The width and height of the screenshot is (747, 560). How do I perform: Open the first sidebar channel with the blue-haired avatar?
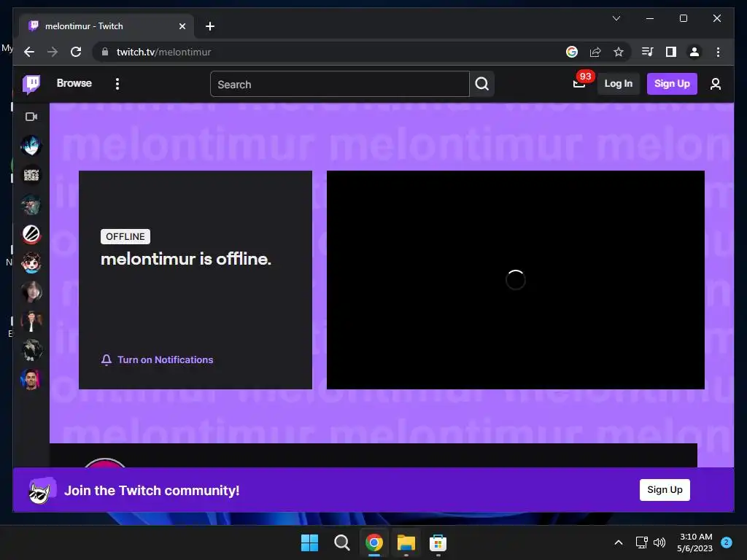(31, 146)
